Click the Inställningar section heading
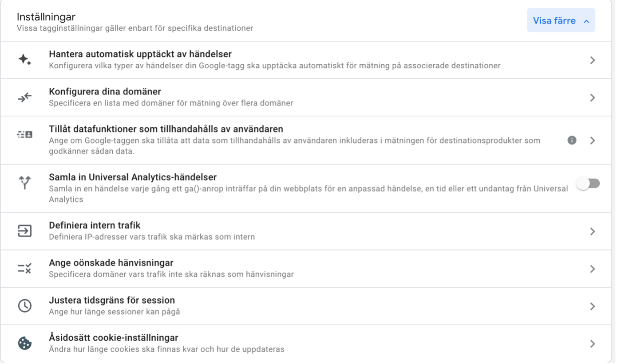The image size is (617, 364). coord(46,17)
